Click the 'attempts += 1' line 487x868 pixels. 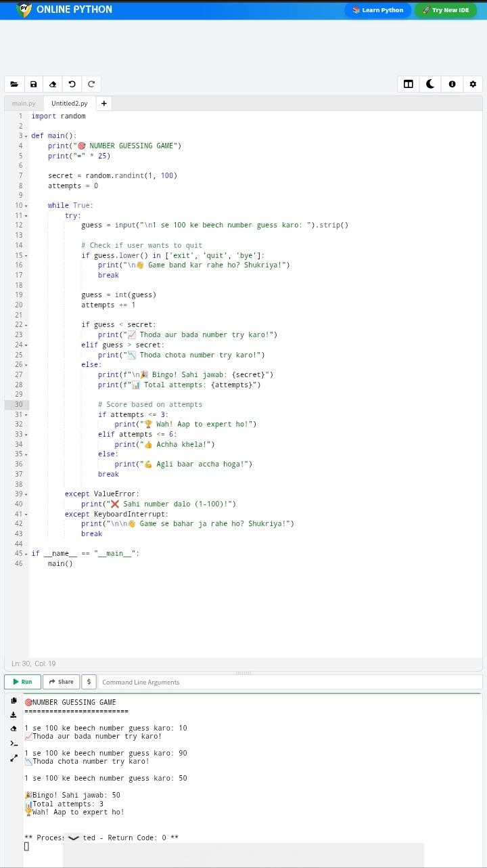point(108,305)
